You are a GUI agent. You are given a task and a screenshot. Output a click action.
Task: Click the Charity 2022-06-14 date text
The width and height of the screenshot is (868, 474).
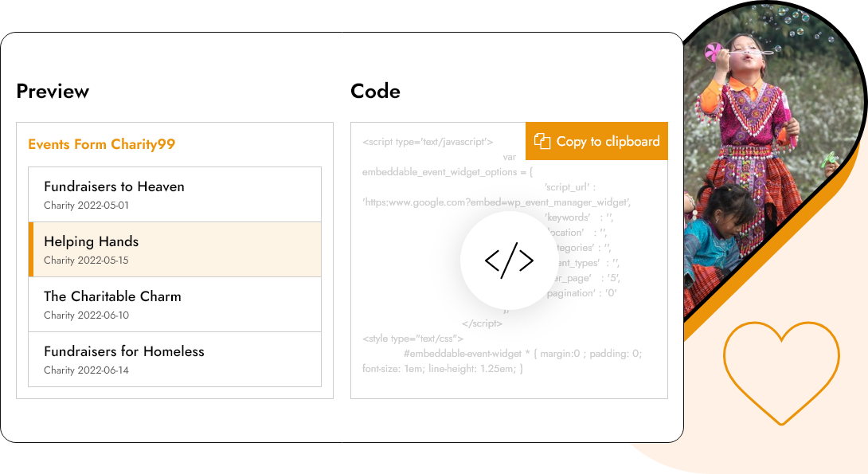click(86, 370)
